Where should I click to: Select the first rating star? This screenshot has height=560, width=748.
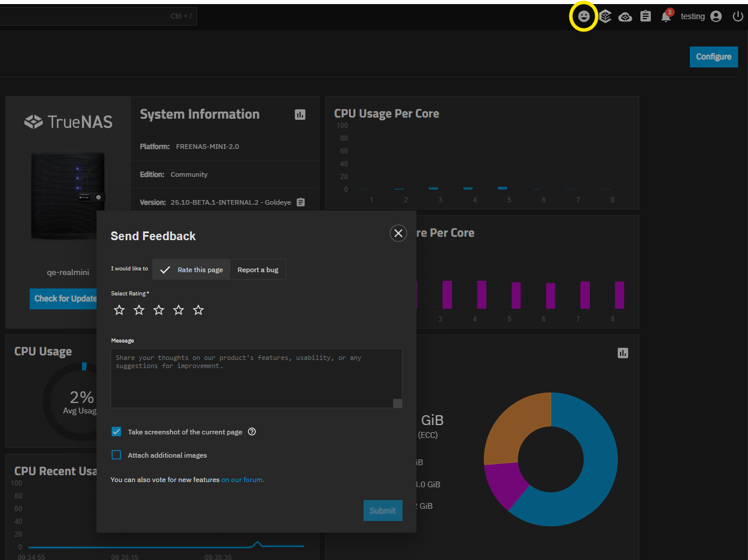coord(119,310)
